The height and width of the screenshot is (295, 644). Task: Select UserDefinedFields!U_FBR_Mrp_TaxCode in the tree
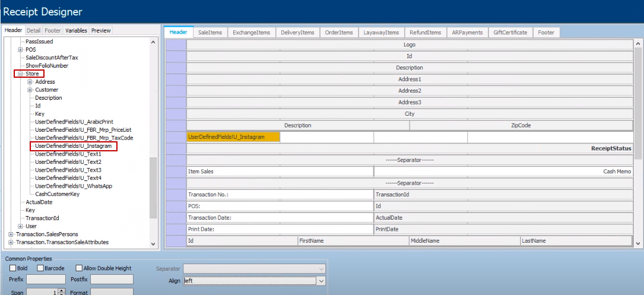(84, 138)
